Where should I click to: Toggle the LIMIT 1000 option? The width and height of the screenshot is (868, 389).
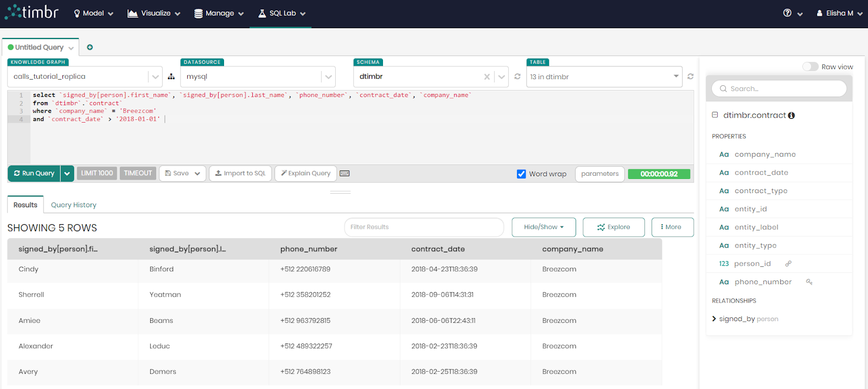[x=97, y=173]
